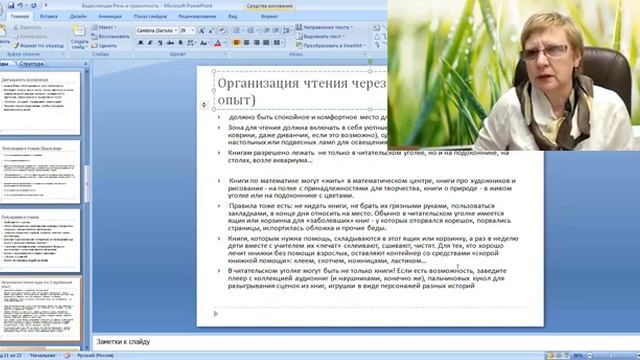Justify the paragraph text
The image size is (640, 360).
click(x=266, y=43)
